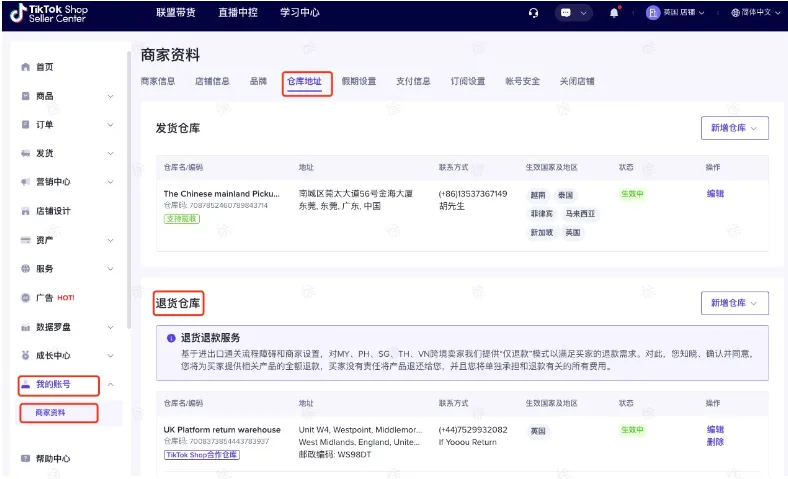Click the 发货 shipping truck icon
The image size is (788, 479).
(x=26, y=153)
